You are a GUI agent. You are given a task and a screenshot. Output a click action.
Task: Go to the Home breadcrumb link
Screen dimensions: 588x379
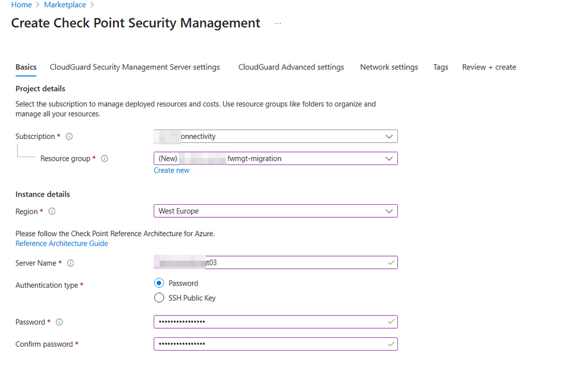[21, 5]
